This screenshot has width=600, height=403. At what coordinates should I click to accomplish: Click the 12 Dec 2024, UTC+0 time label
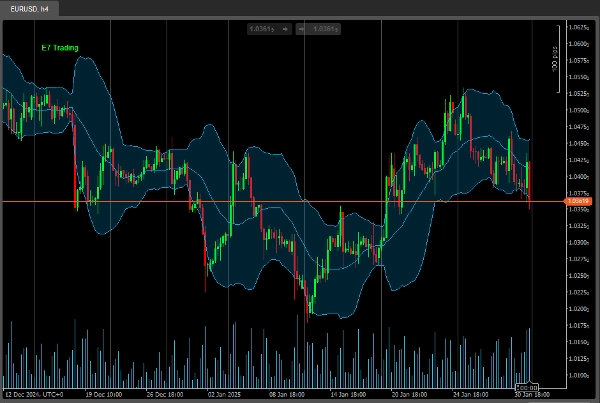(x=34, y=394)
